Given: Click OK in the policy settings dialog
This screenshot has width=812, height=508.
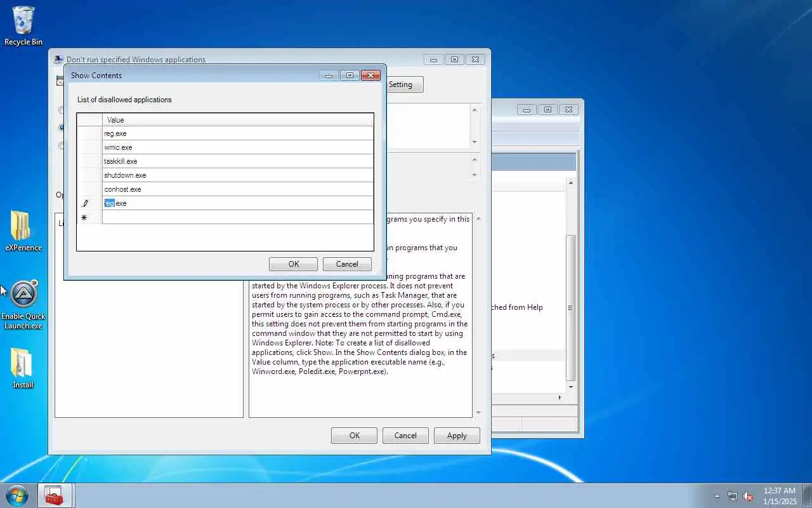Looking at the screenshot, I should tap(354, 436).
